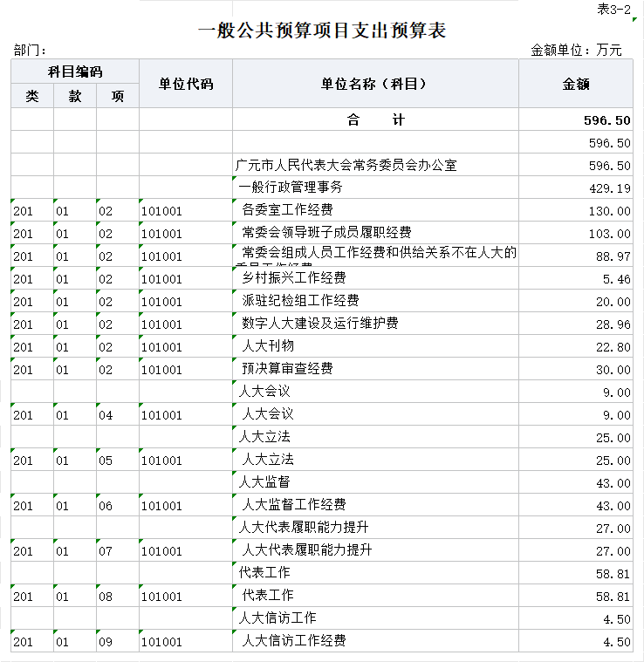Select the 单位名称（科目）column header
644x662 pixels.
pos(375,84)
